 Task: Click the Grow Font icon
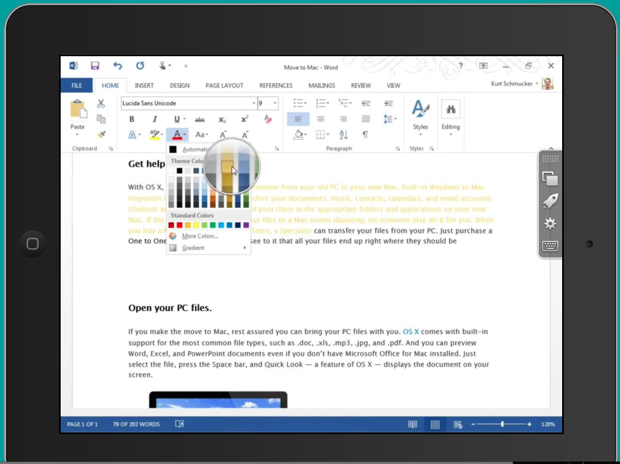pos(223,135)
